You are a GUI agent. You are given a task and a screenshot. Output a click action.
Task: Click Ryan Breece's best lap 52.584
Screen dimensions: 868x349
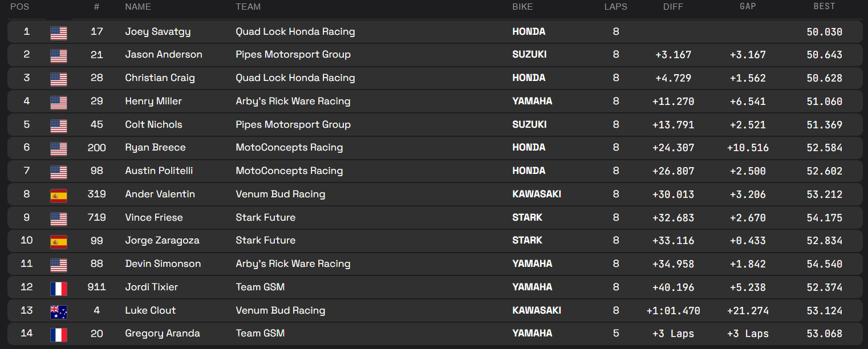(824, 148)
